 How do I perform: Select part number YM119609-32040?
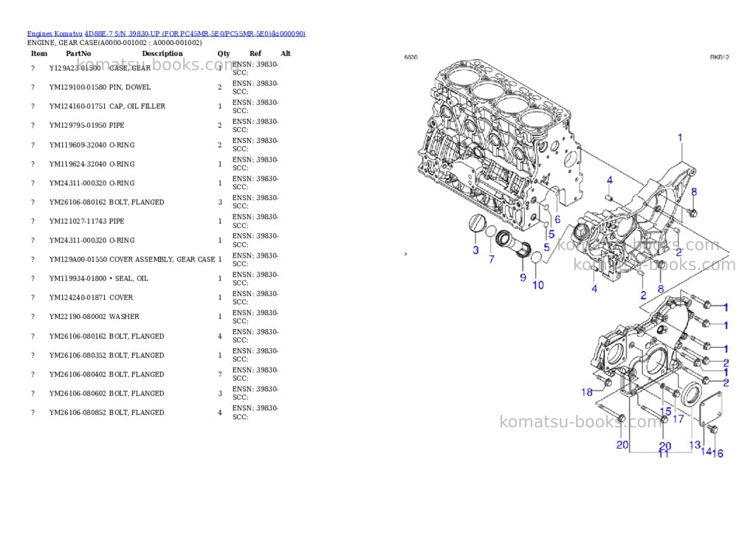pyautogui.click(x=78, y=145)
